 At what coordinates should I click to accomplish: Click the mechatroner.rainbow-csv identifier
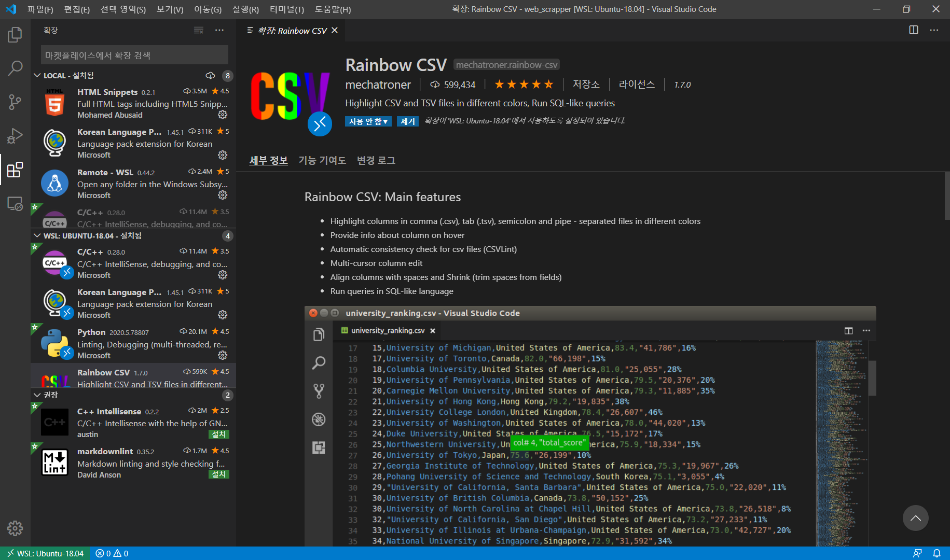tap(506, 65)
